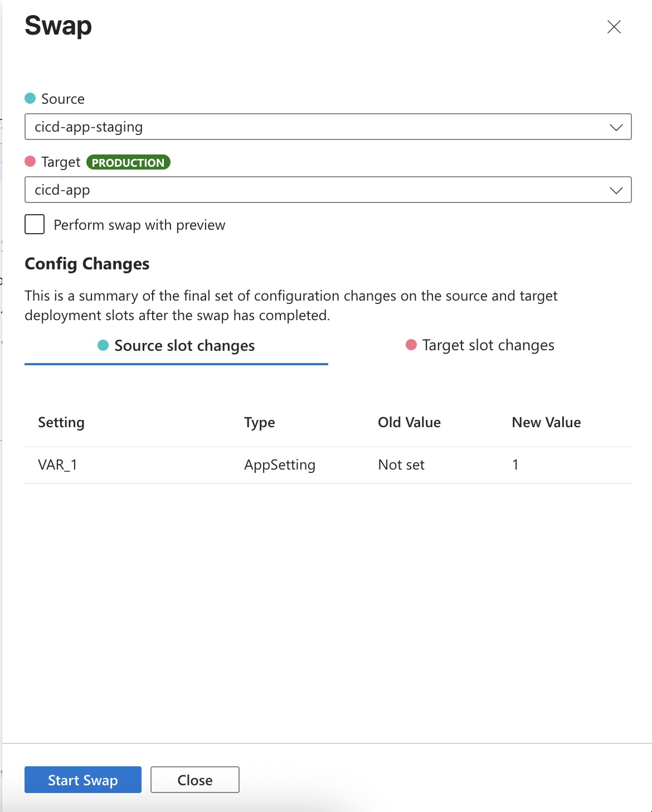Click the red dot beside the Target label
Viewport: 652px width, 812px height.
[x=31, y=162]
